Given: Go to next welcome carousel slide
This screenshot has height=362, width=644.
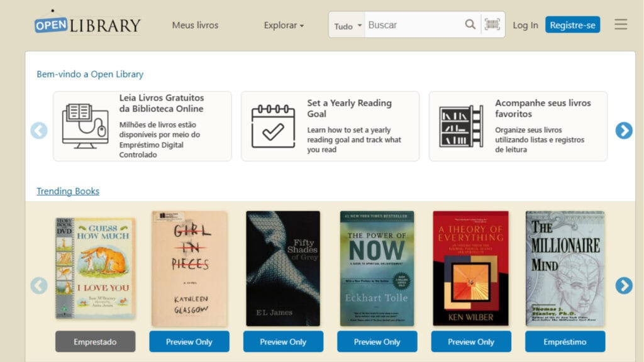Looking at the screenshot, I should click(x=623, y=131).
